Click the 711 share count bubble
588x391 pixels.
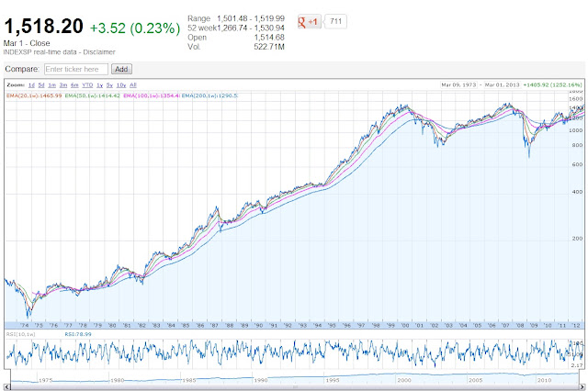point(335,21)
